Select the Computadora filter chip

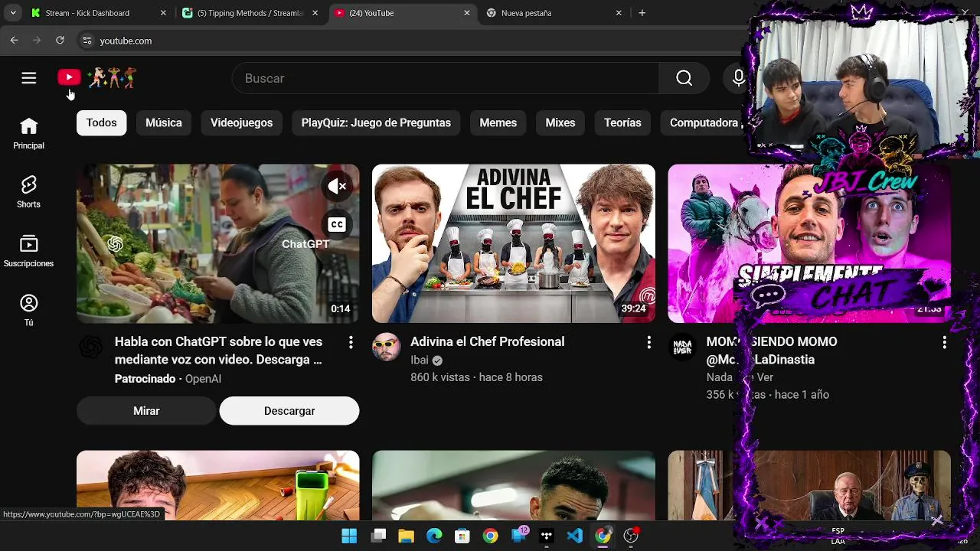click(x=704, y=122)
